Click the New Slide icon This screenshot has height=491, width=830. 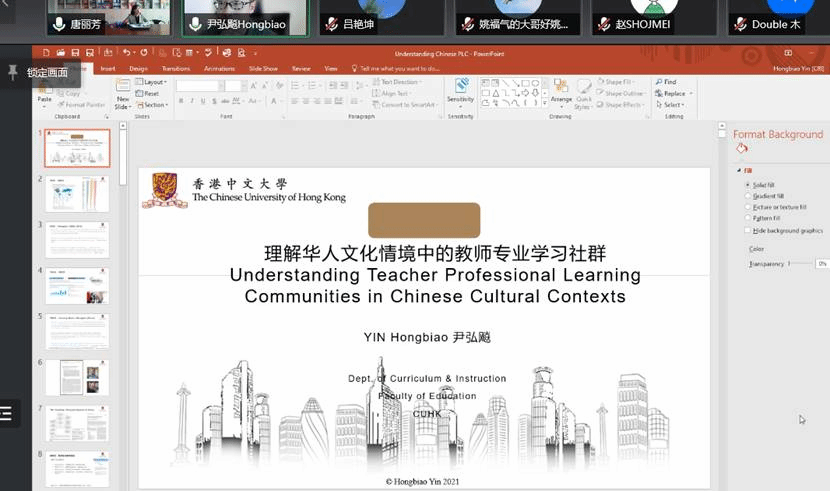(x=123, y=90)
